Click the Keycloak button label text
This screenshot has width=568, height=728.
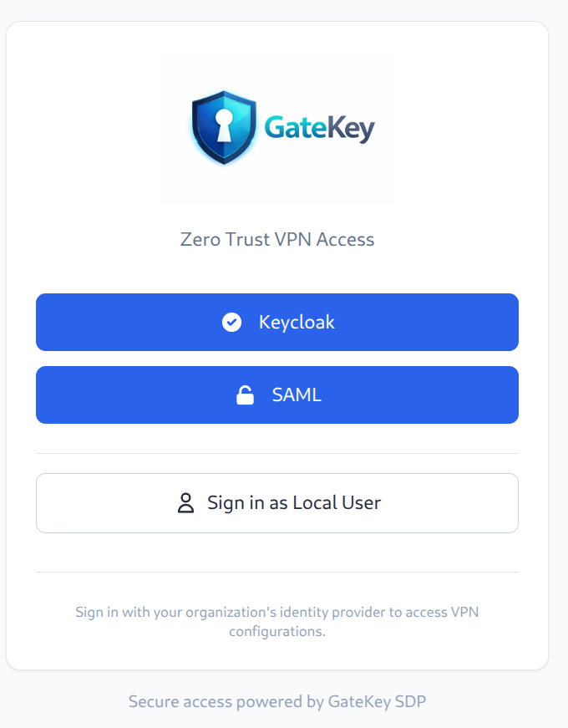tap(297, 322)
